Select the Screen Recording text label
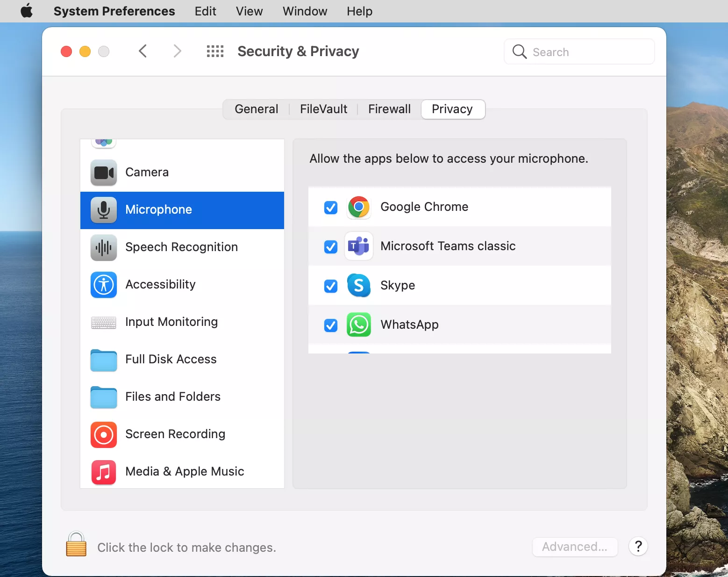Image resolution: width=728 pixels, height=577 pixels. [175, 434]
